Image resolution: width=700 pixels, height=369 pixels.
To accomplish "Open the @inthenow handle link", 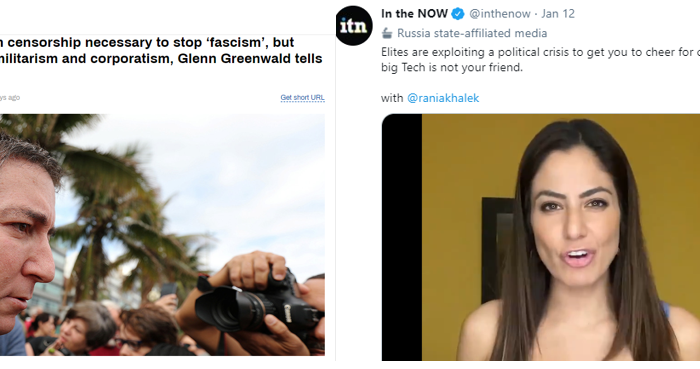I will coord(500,14).
